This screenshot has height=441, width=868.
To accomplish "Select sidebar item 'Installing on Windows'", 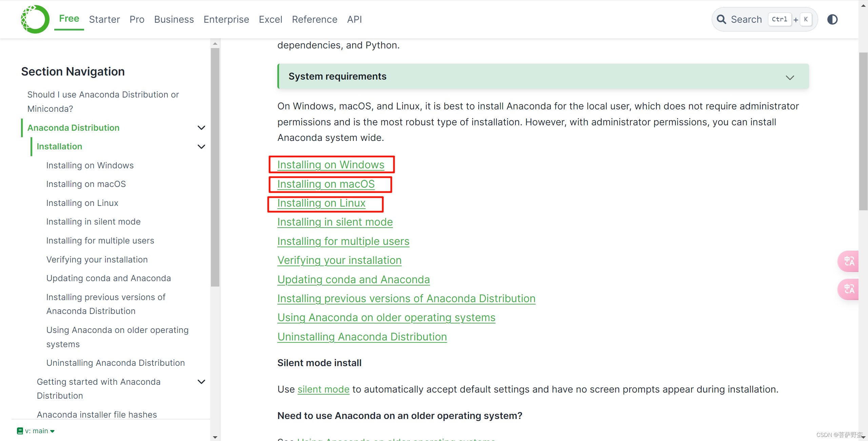I will click(x=90, y=165).
